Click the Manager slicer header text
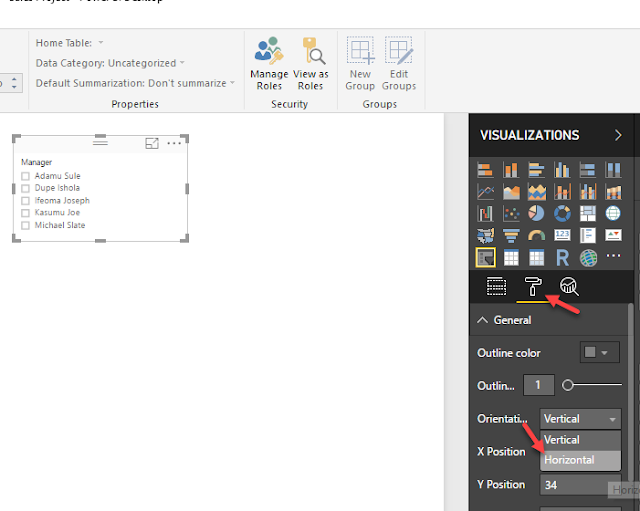Screen dimensions: 640x511 37,162
